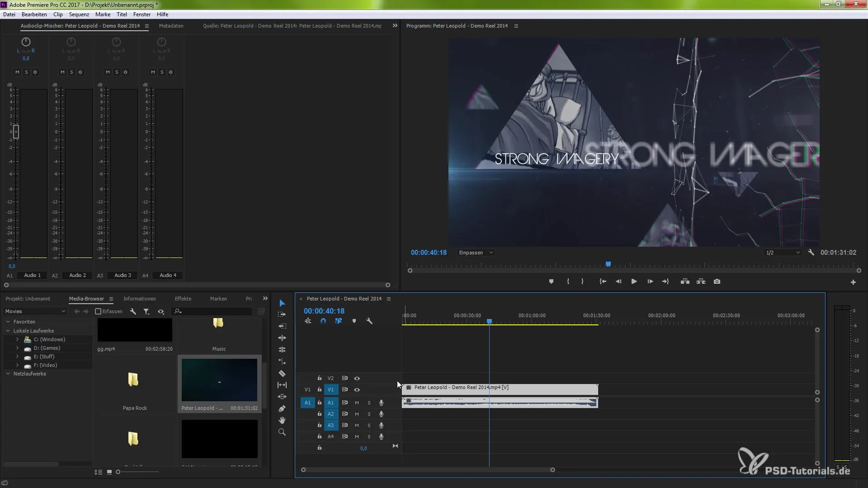Select the Slip tool
The image size is (868, 488).
[282, 385]
